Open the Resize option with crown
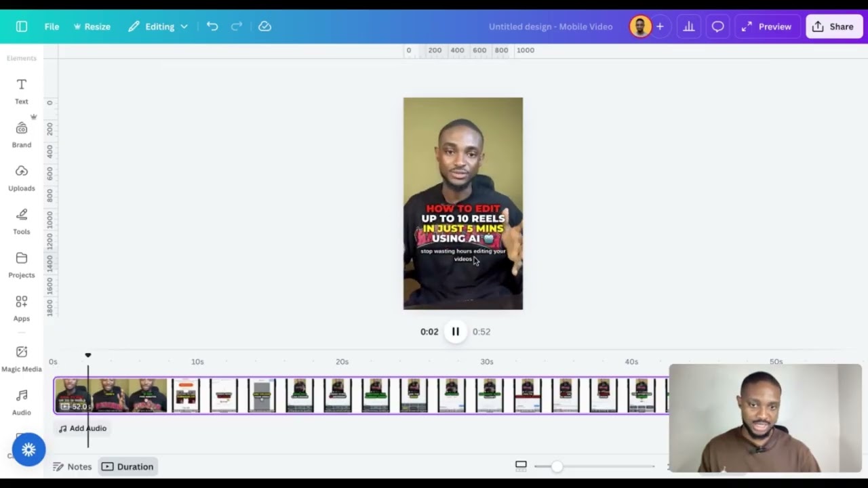The width and height of the screenshot is (868, 488). (92, 26)
